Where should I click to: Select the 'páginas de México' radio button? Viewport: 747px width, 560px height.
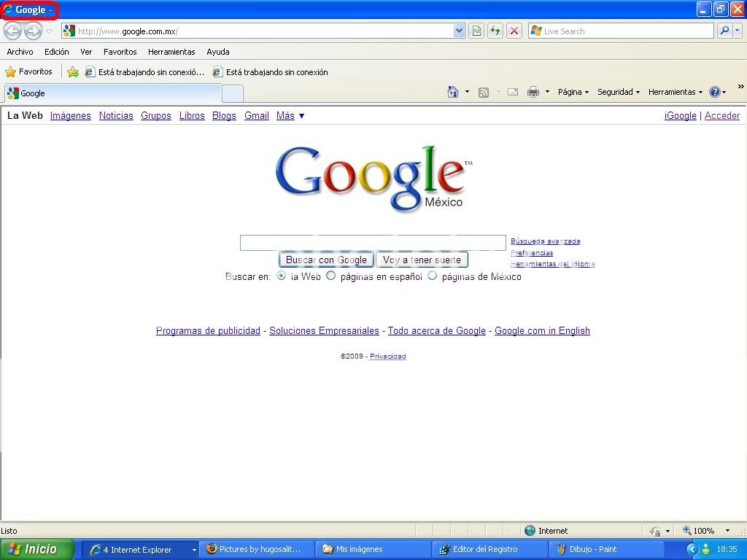coord(432,276)
